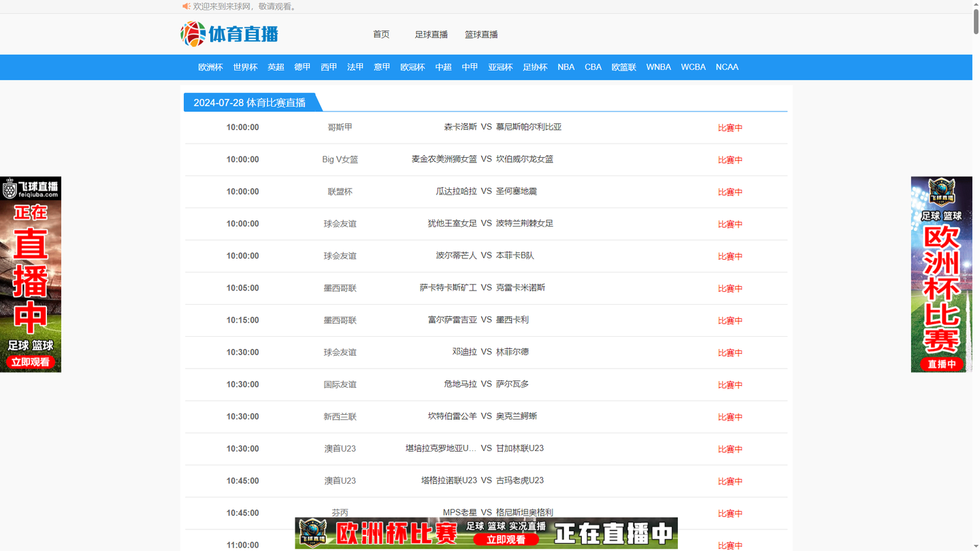Open 比赛中 for 萨卡特卡斯矿工 match
This screenshot has height=551, width=980.
click(x=730, y=288)
